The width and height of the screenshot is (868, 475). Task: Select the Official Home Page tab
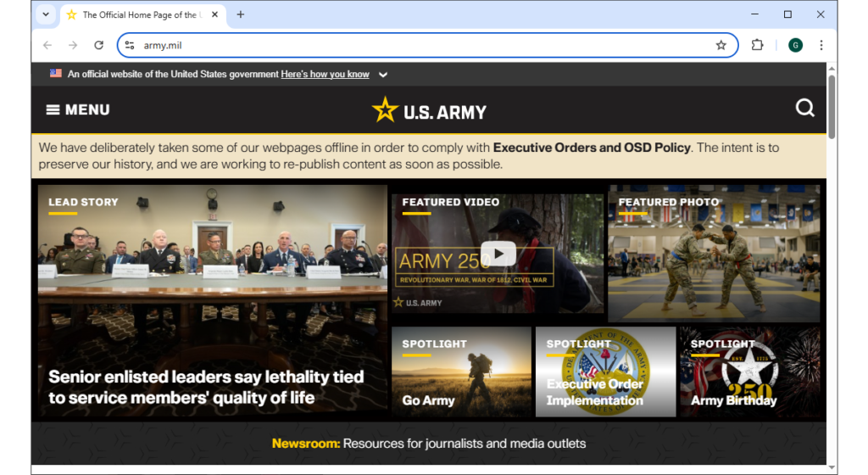click(142, 15)
